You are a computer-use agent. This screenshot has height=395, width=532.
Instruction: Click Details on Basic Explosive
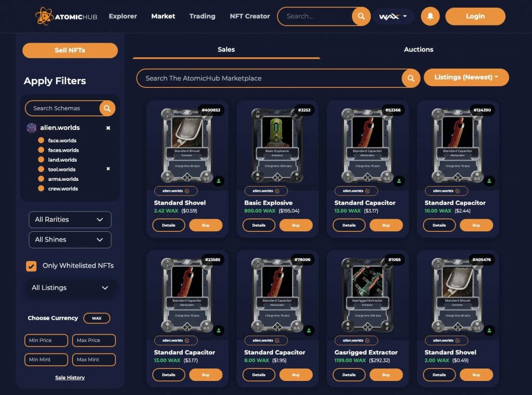(x=259, y=226)
